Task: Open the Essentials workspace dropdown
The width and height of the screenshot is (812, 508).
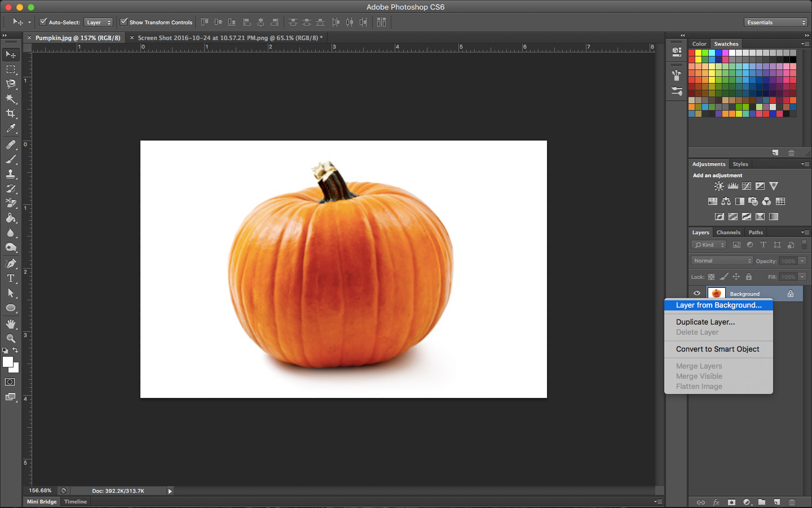Action: tap(775, 22)
